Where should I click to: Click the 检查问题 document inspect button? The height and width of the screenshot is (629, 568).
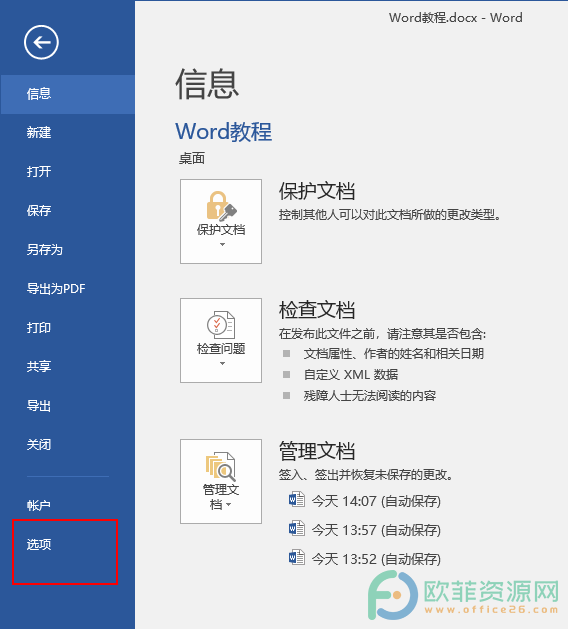pos(221,340)
